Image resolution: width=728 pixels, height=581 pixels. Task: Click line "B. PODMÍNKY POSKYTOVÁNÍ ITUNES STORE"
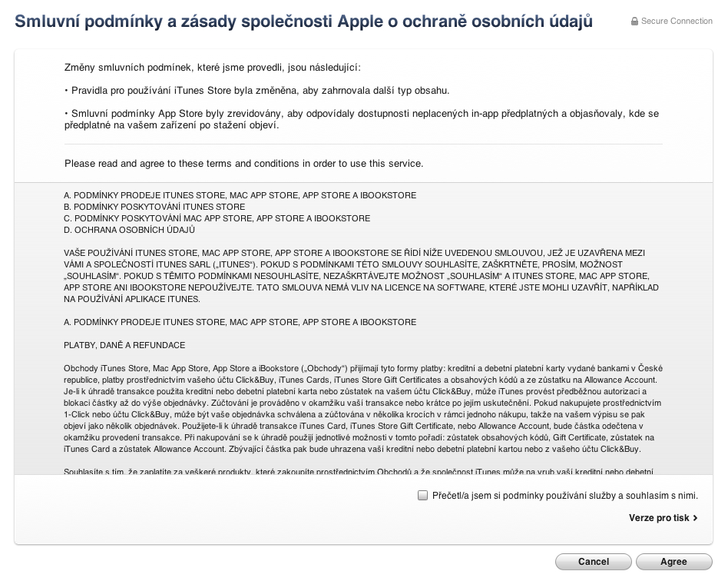pos(154,207)
